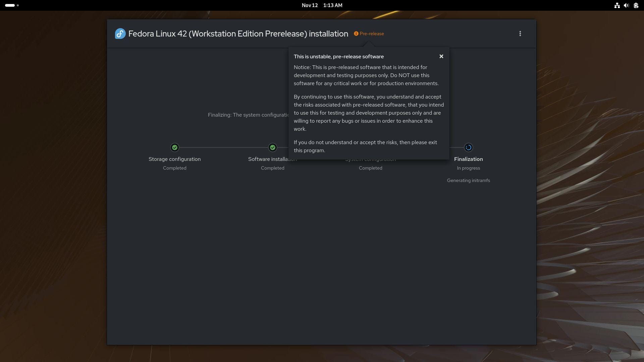Click the green check icon for Storage configuration

174,147
